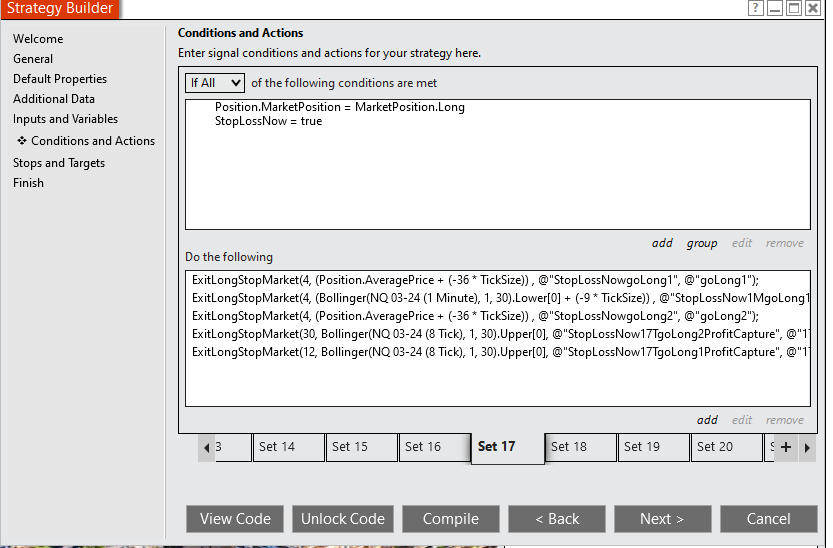Go to next step with Next
833x548 pixels.
662,519
